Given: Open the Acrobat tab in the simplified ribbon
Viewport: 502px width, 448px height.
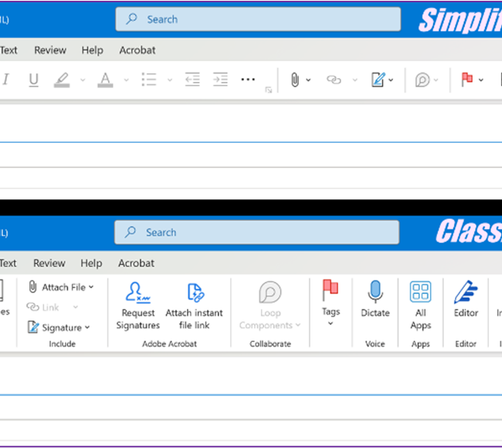Looking at the screenshot, I should point(137,50).
